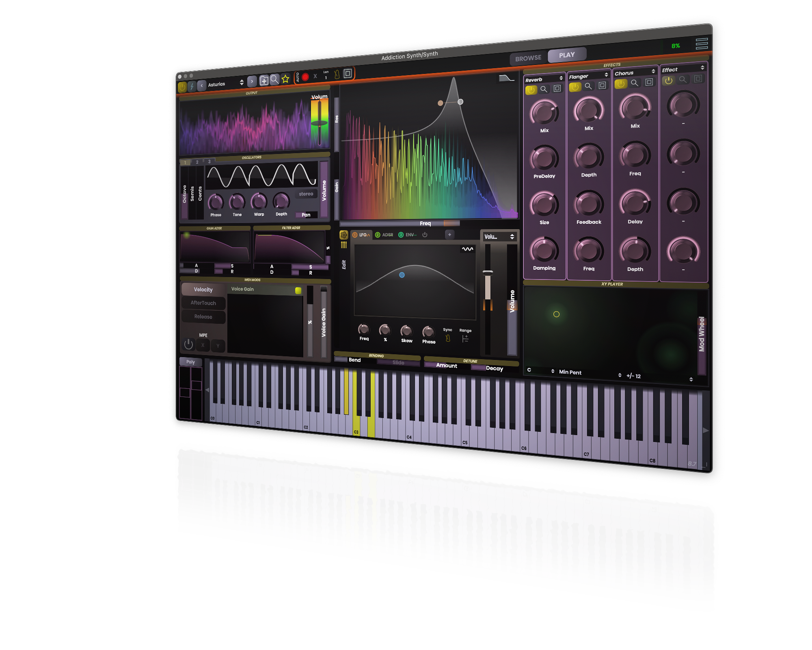Open preset search magnifier in top toolbar

pos(274,79)
